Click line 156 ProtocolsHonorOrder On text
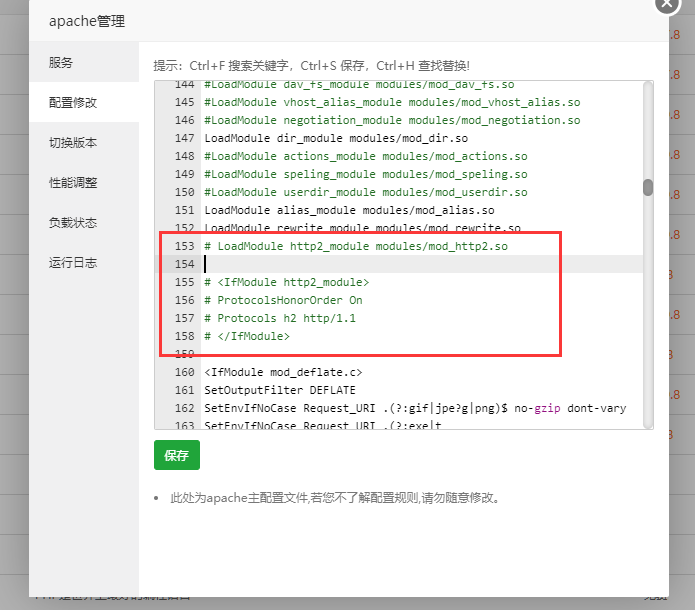 click(x=283, y=300)
